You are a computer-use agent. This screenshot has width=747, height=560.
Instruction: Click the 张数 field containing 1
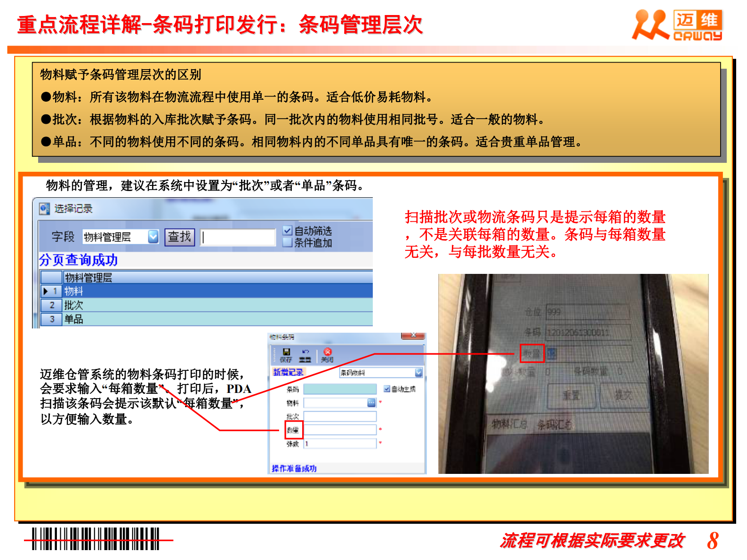(340, 443)
